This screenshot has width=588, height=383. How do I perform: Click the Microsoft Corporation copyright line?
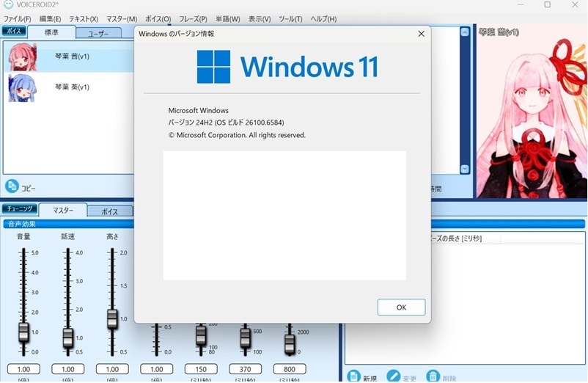click(x=237, y=135)
